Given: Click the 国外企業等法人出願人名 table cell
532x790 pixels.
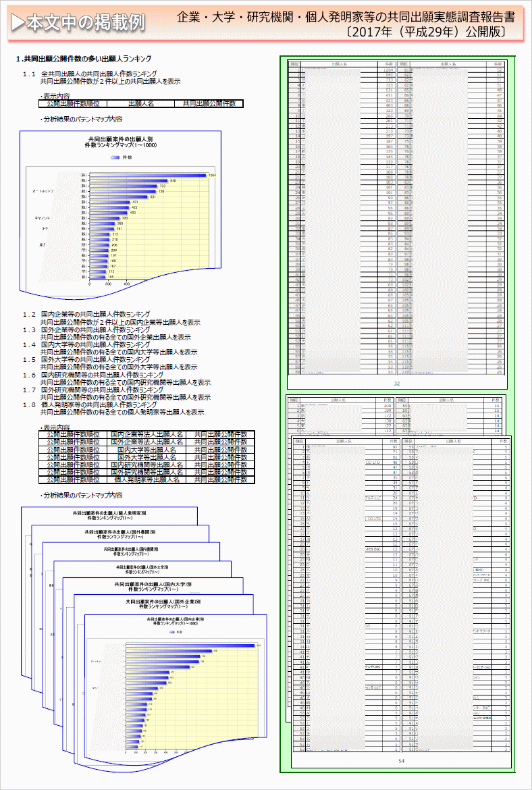Looking at the screenshot, I should point(147,442).
